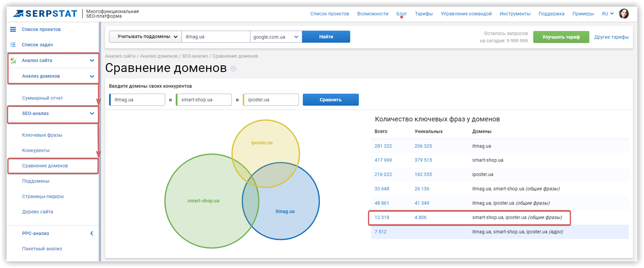Open Конкуренты in the sidebar
This screenshot has width=644, height=268.
[36, 151]
